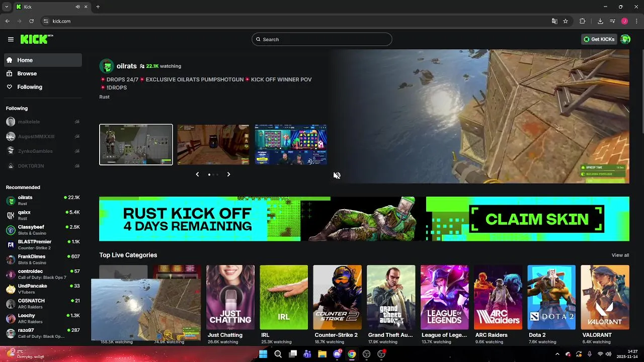The image size is (644, 362).
Task: Go to Home in the sidebar
Action: tap(43, 60)
